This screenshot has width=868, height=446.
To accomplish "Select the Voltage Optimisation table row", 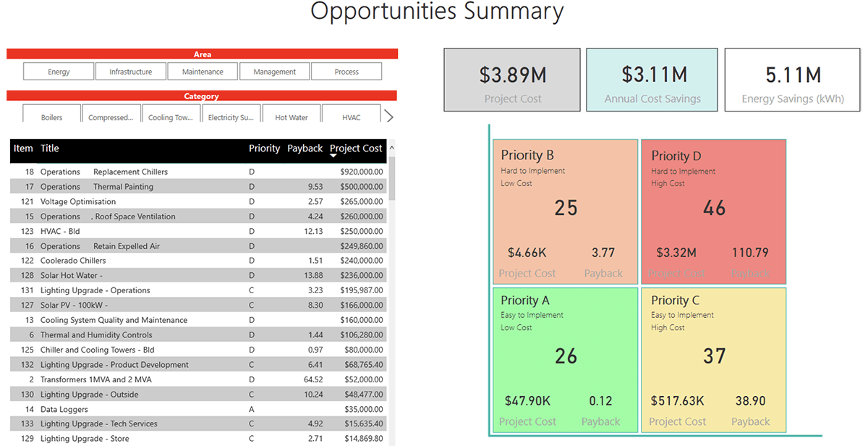I will coord(78,201).
